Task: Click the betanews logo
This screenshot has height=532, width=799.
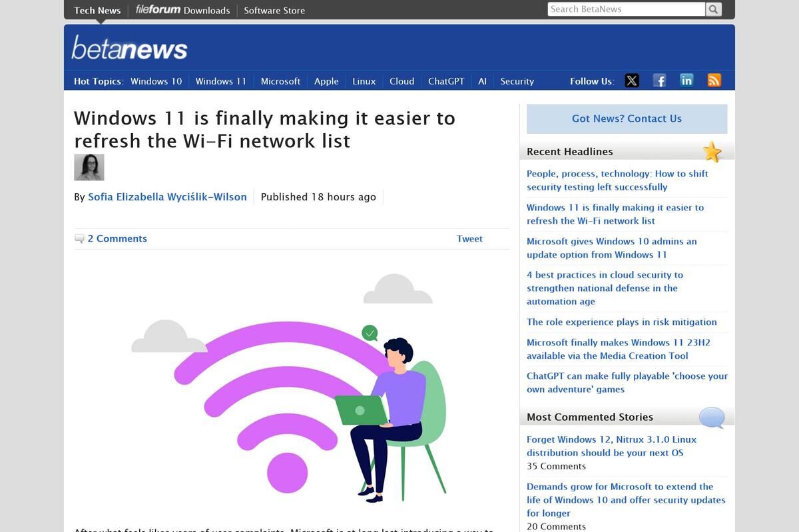Action: tap(129, 48)
